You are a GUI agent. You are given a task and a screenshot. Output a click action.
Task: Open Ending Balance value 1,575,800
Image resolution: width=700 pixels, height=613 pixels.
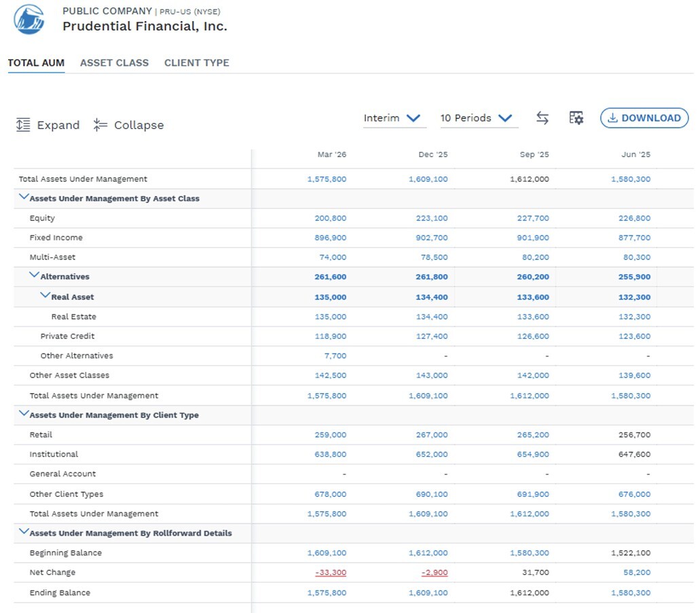(x=327, y=593)
